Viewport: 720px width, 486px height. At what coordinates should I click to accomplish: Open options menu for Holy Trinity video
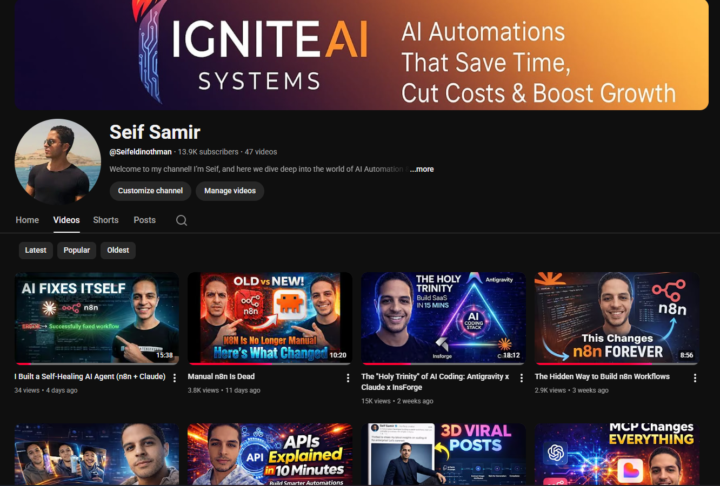coord(522,378)
